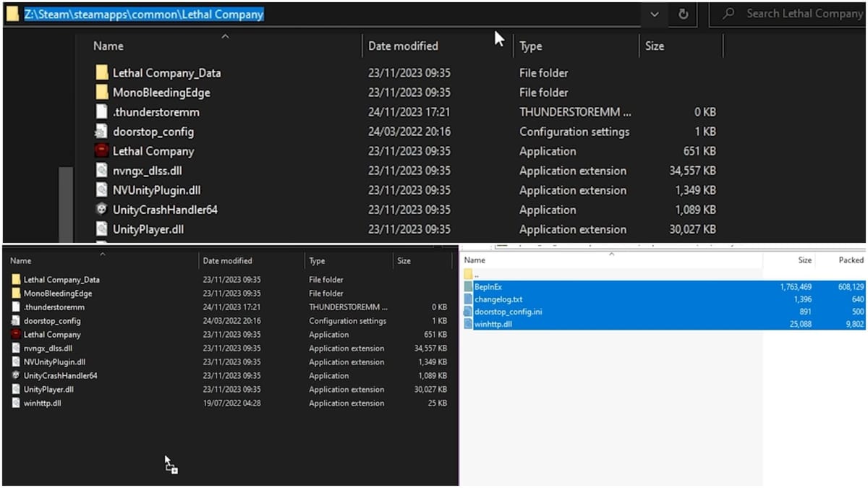The width and height of the screenshot is (868, 488).
Task: Select winhttp.dll icon in the archive list
Action: click(x=468, y=324)
